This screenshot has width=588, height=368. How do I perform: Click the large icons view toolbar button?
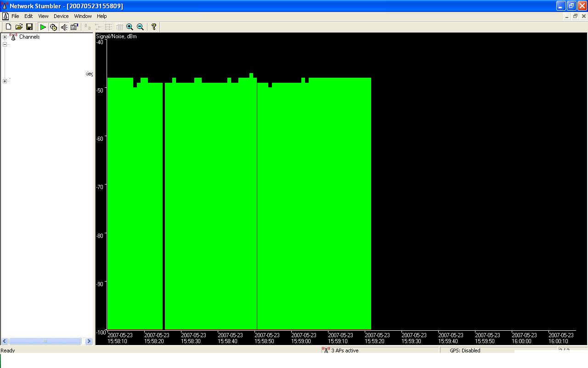point(88,27)
